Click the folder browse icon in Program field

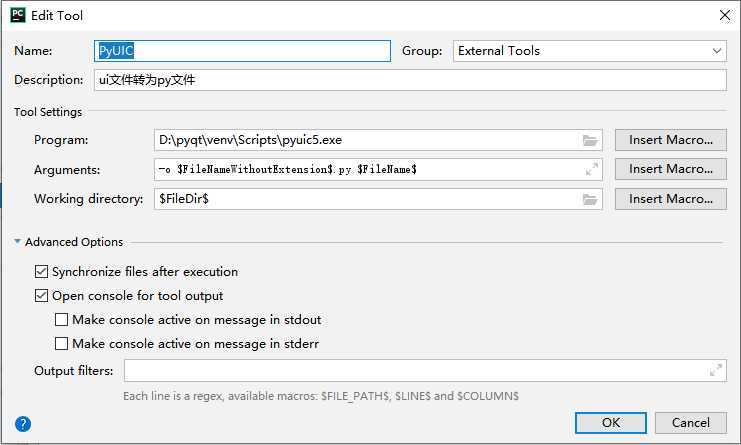click(590, 140)
